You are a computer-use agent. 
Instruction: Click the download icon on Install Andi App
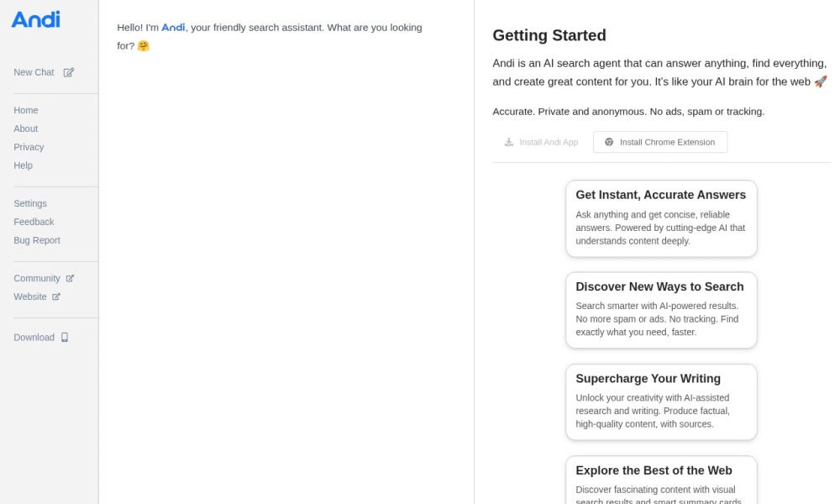508,143
